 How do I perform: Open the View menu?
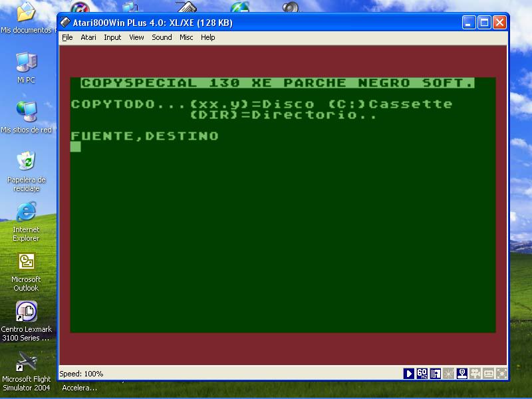coord(136,37)
